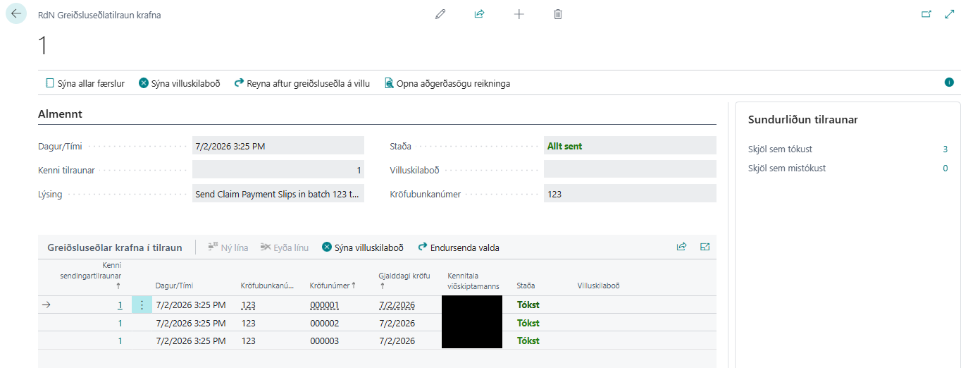Open row options menu for 000001

point(142,305)
